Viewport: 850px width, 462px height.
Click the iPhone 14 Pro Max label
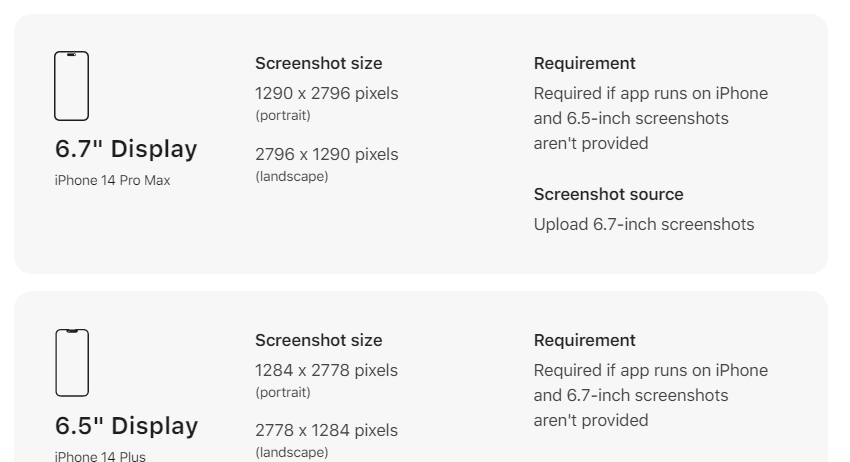[112, 181]
